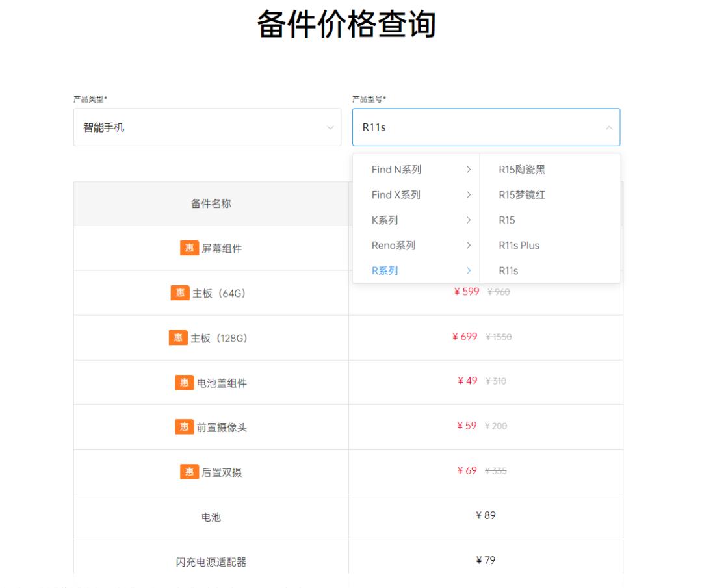The width and height of the screenshot is (702, 588).
Task: Click the discounted price ¥699
Action: pos(465,337)
